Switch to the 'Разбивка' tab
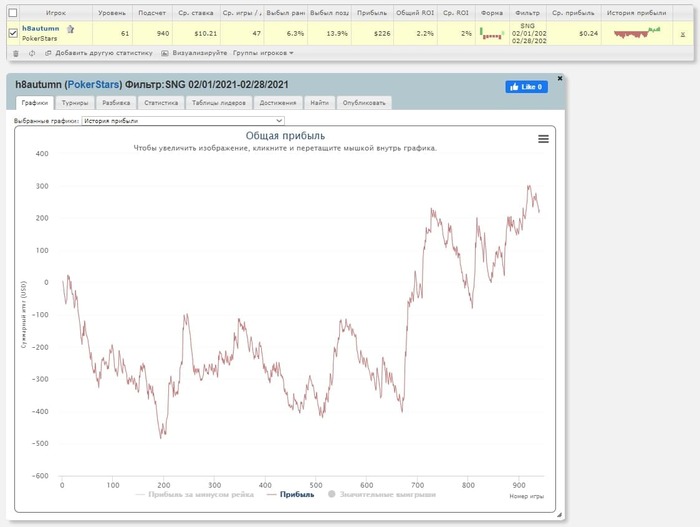This screenshot has height=527, width=700. tap(116, 103)
